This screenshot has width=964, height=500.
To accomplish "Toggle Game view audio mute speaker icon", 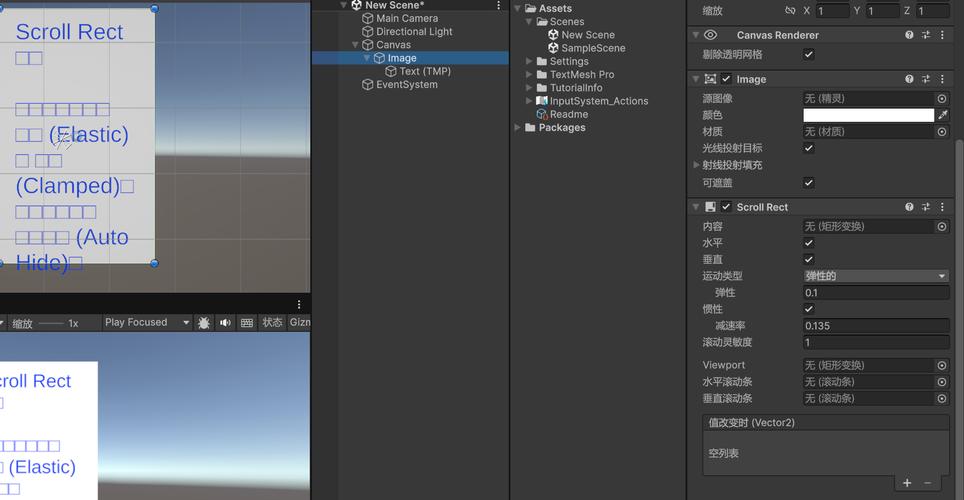I will (x=225, y=323).
